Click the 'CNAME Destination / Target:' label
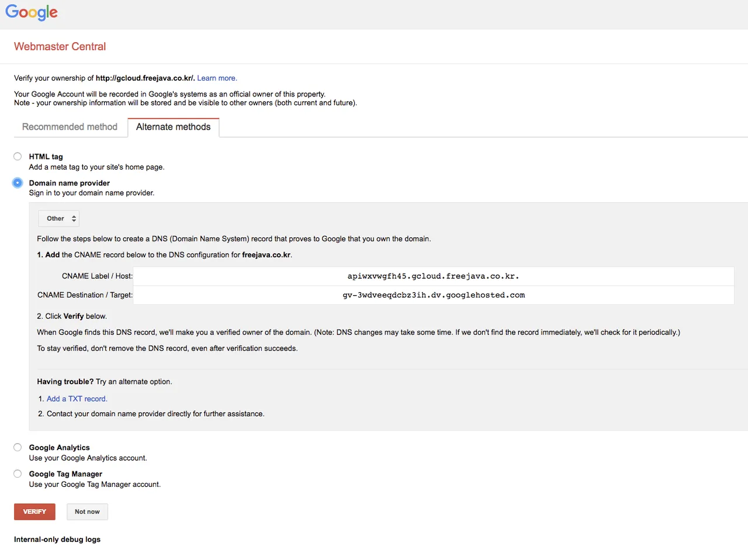This screenshot has width=748, height=560. (85, 295)
